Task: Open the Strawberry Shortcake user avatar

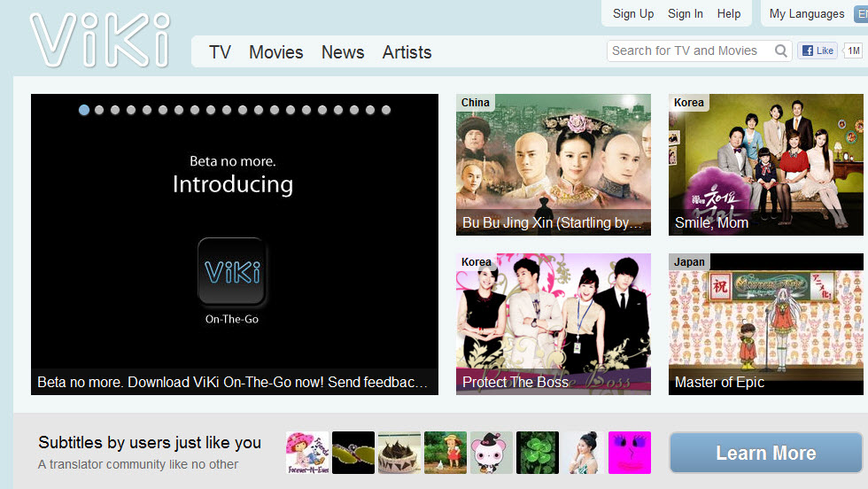Action: tap(307, 453)
